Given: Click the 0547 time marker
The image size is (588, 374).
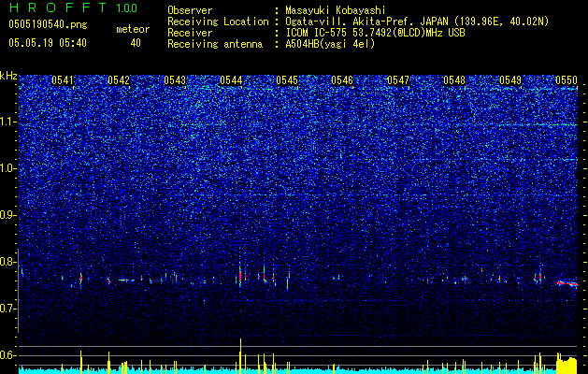Looking at the screenshot, I should 398,80.
